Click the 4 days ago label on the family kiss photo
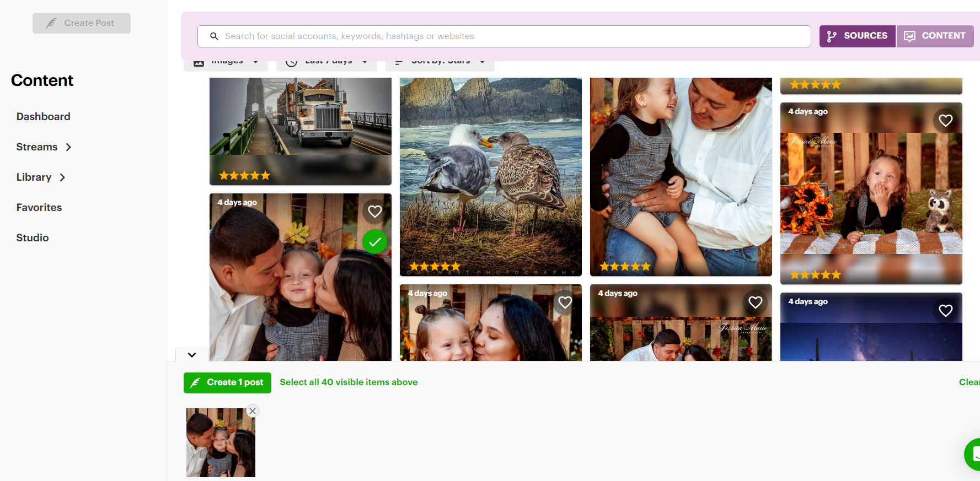Image resolution: width=980 pixels, height=481 pixels. (x=237, y=203)
